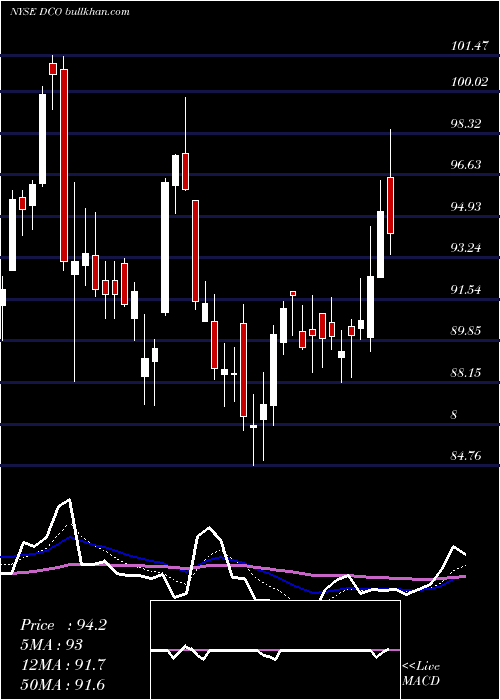Click the 88.15 price axis label

[466, 372]
